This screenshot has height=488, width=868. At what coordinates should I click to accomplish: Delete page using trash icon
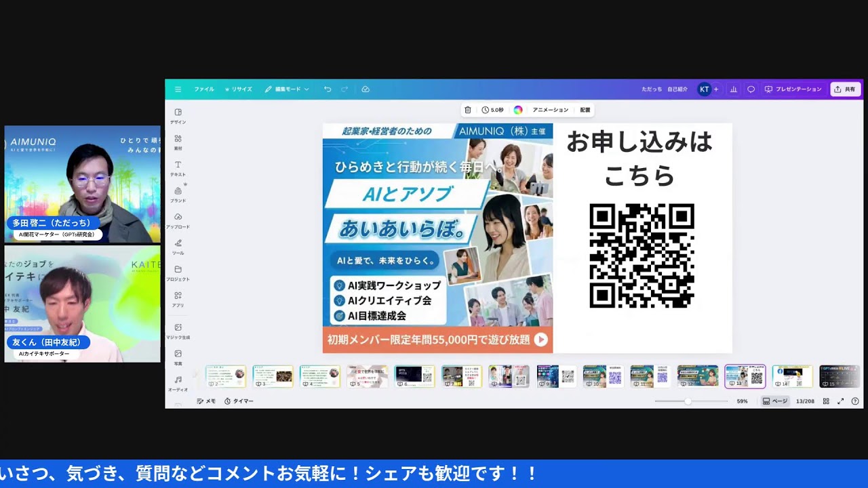point(467,110)
